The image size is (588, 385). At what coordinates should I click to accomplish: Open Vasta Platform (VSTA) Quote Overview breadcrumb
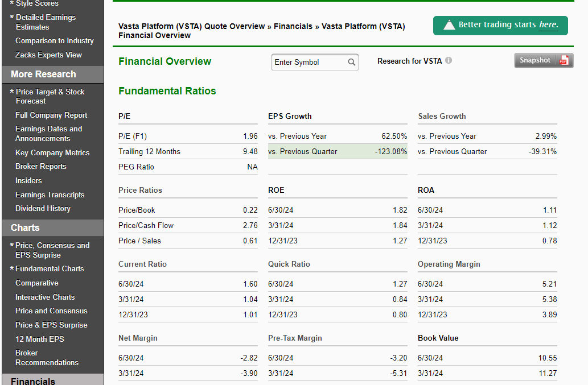[x=192, y=26]
